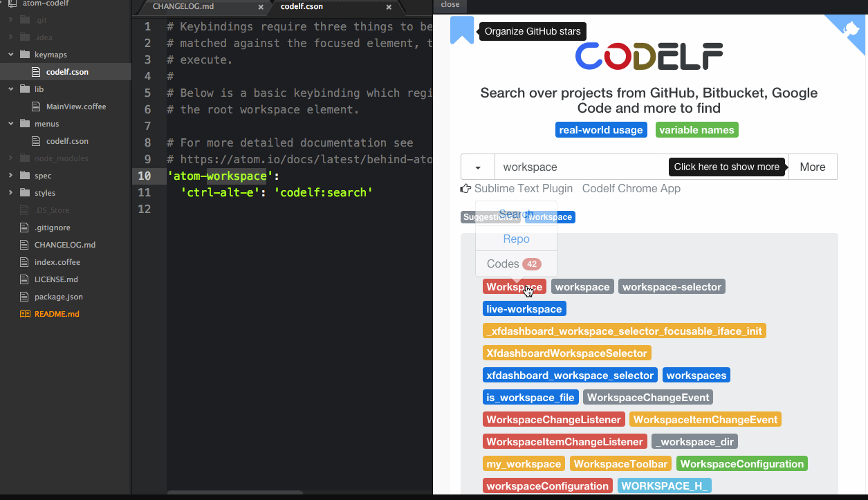The height and width of the screenshot is (500, 868).
Task: Click the XfdashboardWorkspaceSelector tag
Action: [567, 353]
